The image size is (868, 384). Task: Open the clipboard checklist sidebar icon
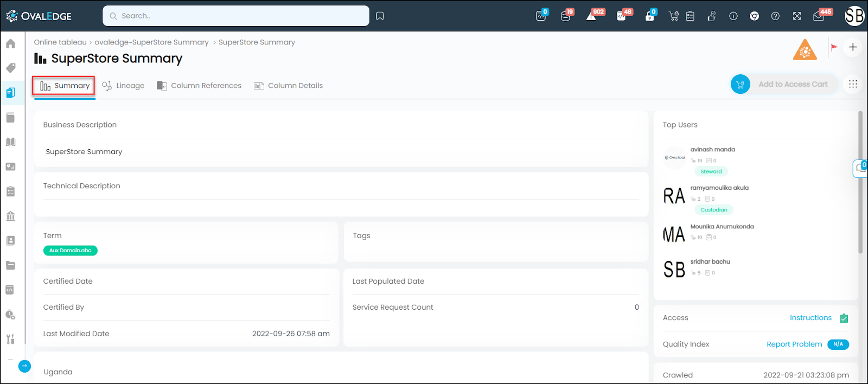(10, 191)
